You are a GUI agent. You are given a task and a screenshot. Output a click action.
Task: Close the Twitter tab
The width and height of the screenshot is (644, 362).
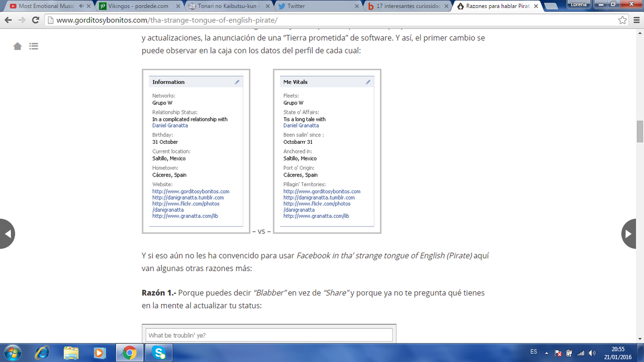[x=357, y=6]
